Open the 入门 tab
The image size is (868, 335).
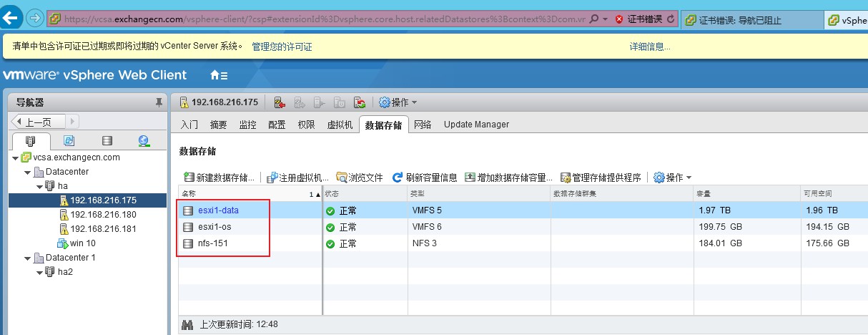pos(189,125)
